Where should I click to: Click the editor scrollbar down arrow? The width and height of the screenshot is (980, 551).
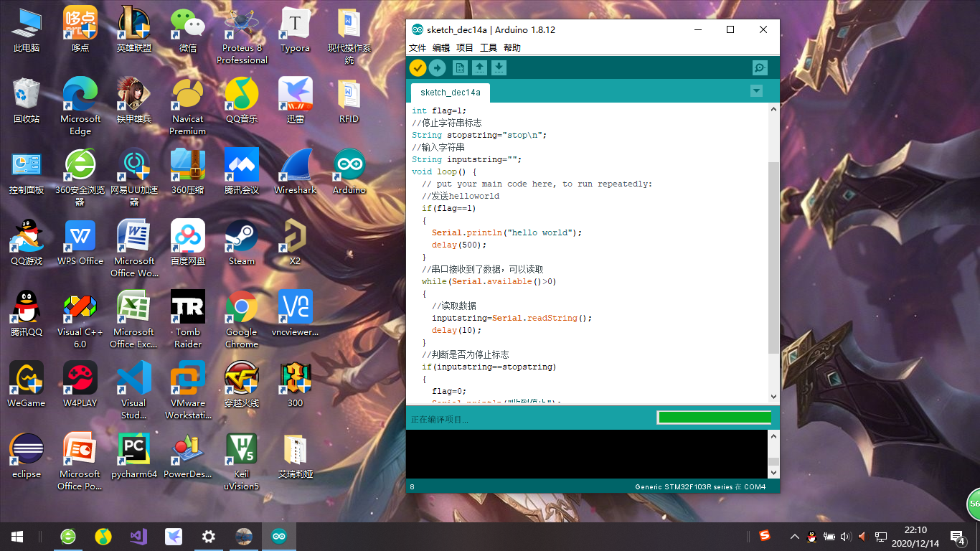pyautogui.click(x=773, y=396)
